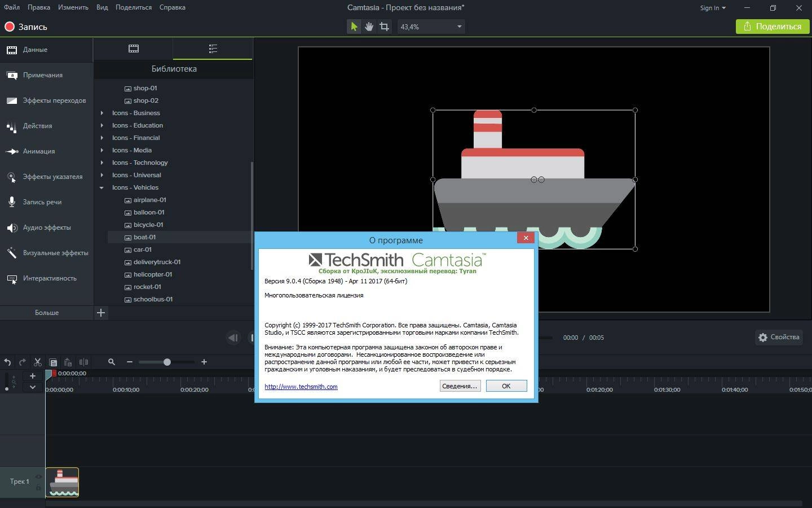The height and width of the screenshot is (508, 812).
Task: Expand Icons - Media folder
Action: coord(102,150)
